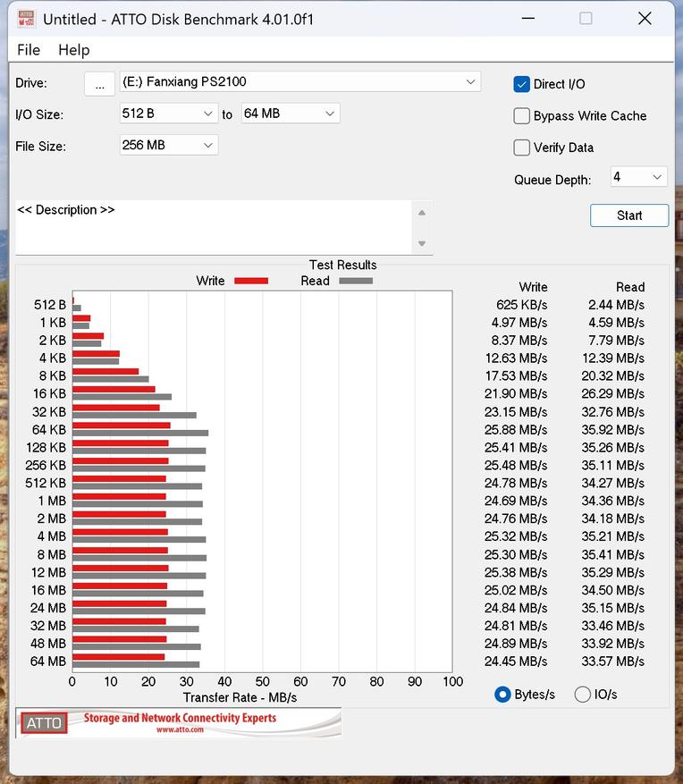Click the ATTO app icon in title bar
This screenshot has height=784, width=683.
26,19
